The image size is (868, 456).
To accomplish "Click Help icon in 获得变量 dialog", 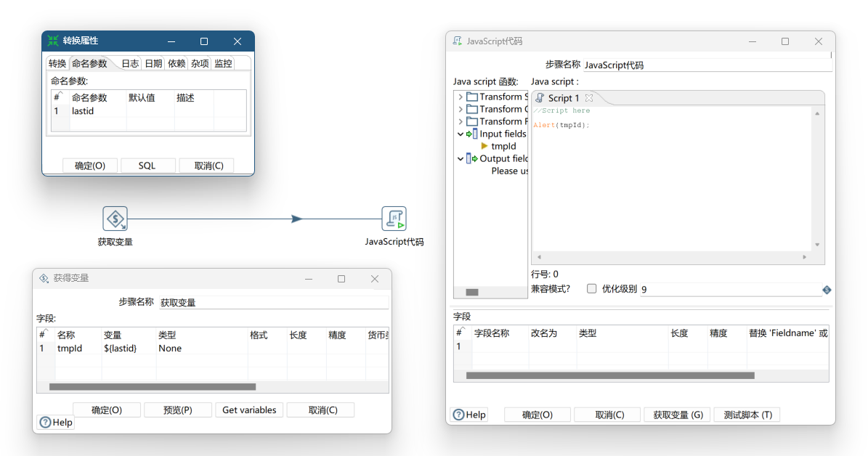I will click(x=45, y=422).
